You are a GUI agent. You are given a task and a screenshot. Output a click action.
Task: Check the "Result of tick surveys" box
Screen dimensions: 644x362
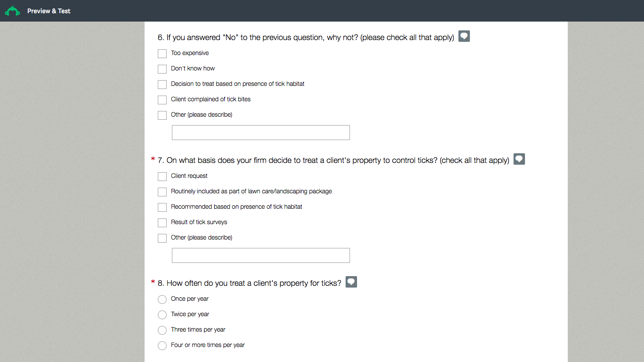pos(162,223)
